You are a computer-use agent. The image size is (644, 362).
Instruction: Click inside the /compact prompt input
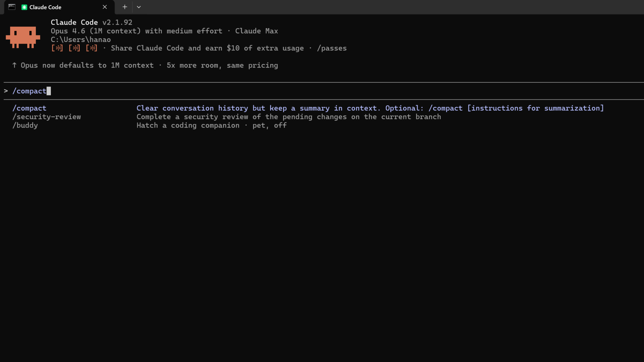pos(29,91)
